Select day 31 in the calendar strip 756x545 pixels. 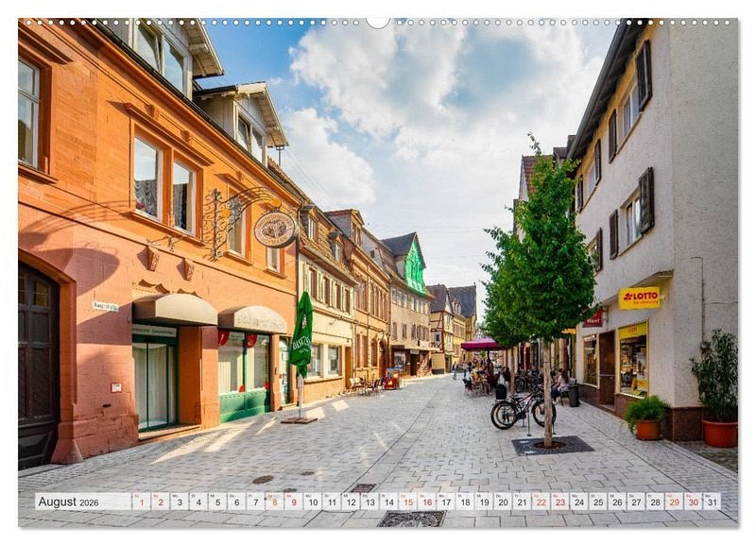[x=713, y=502]
